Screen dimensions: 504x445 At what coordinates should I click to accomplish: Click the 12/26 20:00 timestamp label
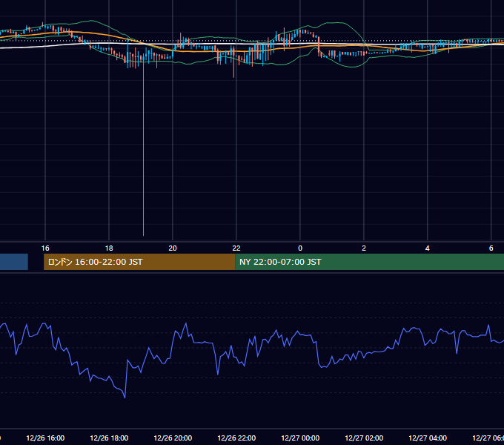173,438
